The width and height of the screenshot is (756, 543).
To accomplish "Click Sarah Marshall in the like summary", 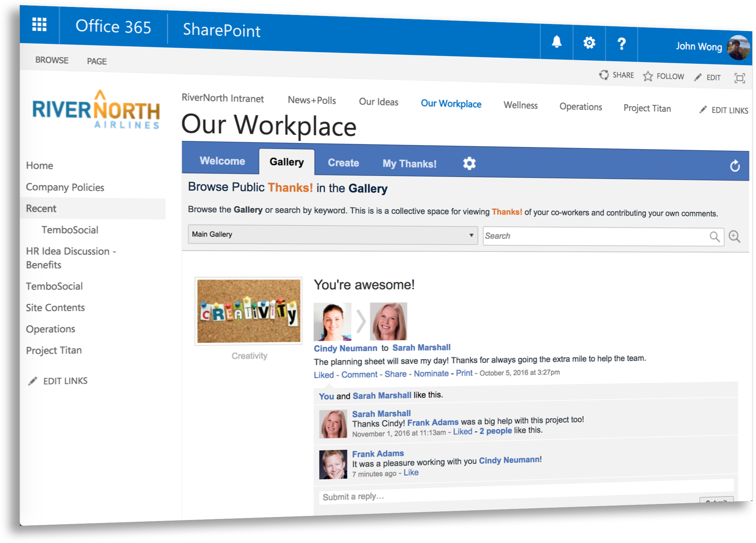I will click(x=382, y=395).
